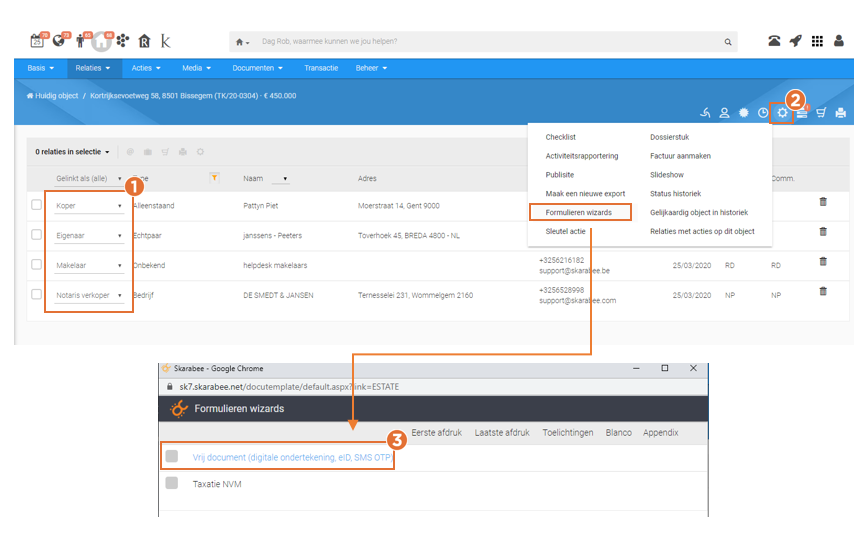This screenshot has width=865, height=552.
Task: Delete the janssens - Peeters relation row
Action: coord(823,232)
